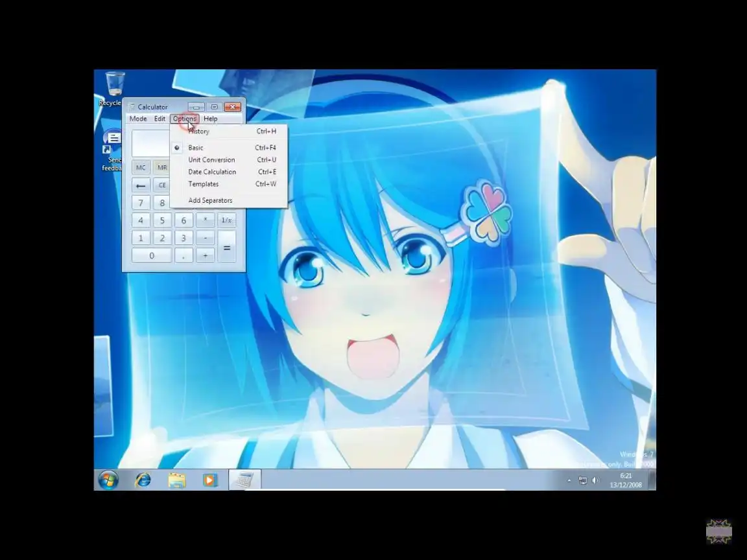Image resolution: width=747 pixels, height=560 pixels.
Task: Click the Calculator taskbar button
Action: coord(244,480)
